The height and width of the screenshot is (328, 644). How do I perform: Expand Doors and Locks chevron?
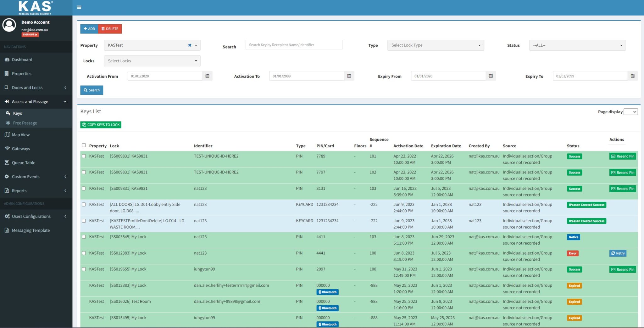click(x=65, y=88)
